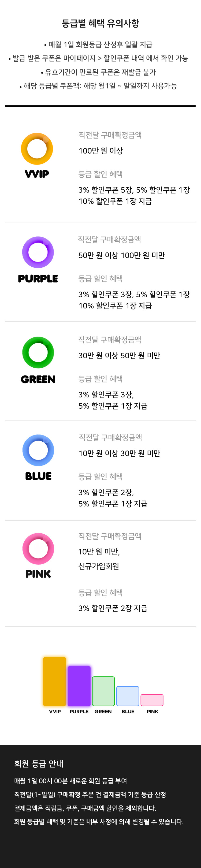Click the purple PURPLE grade ring icon
Screen dimensions: 201x868
tap(38, 252)
